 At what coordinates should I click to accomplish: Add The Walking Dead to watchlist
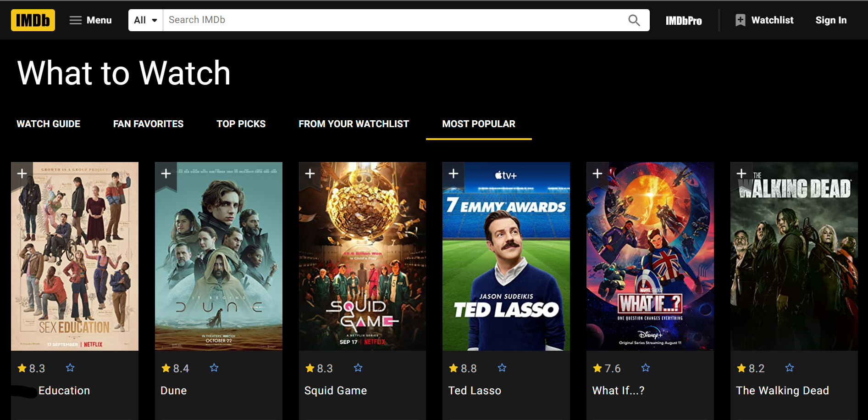coord(741,174)
